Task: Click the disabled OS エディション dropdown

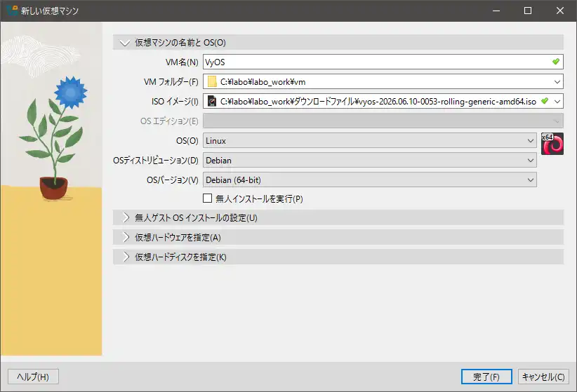Action: pyautogui.click(x=383, y=121)
